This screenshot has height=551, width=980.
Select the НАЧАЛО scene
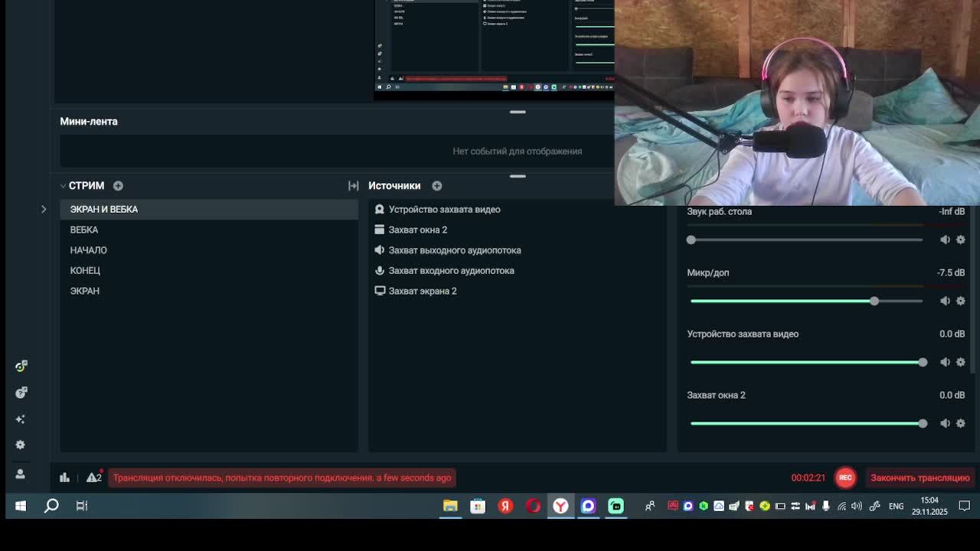pos(209,250)
